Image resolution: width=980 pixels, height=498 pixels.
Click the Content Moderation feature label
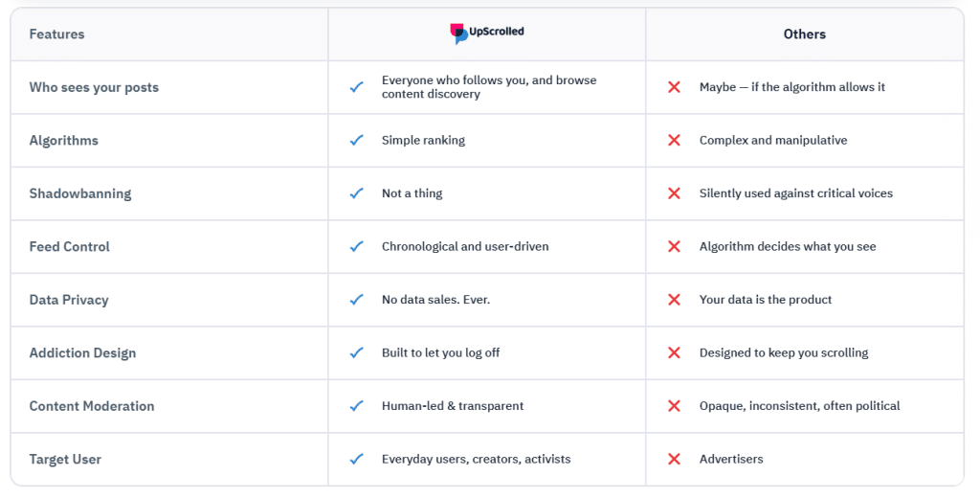(x=92, y=406)
